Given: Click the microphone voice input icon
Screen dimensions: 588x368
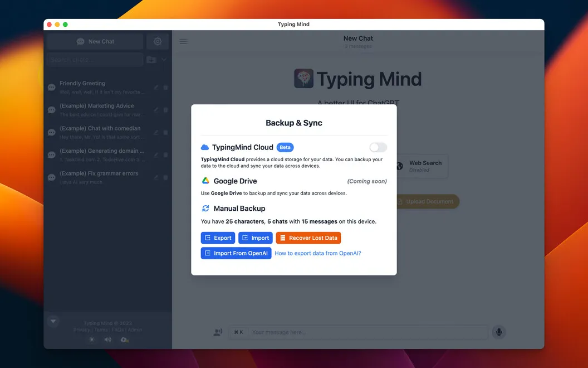Looking at the screenshot, I should pyautogui.click(x=499, y=332).
